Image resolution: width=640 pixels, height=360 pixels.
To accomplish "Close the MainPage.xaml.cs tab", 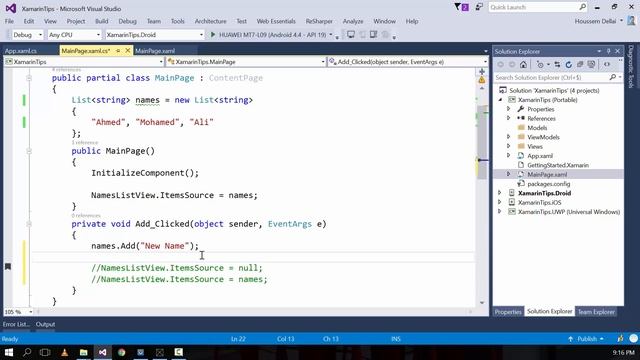I will (127, 51).
